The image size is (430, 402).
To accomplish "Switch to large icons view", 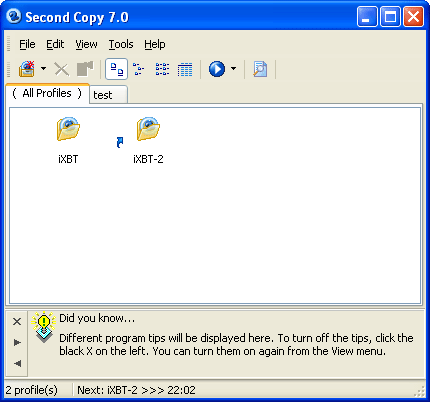I will coord(117,69).
